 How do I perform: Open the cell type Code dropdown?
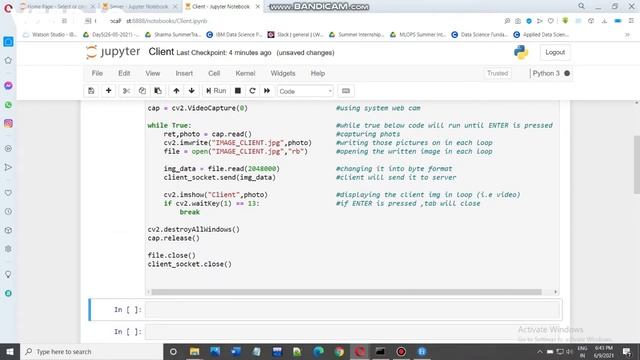click(x=305, y=91)
